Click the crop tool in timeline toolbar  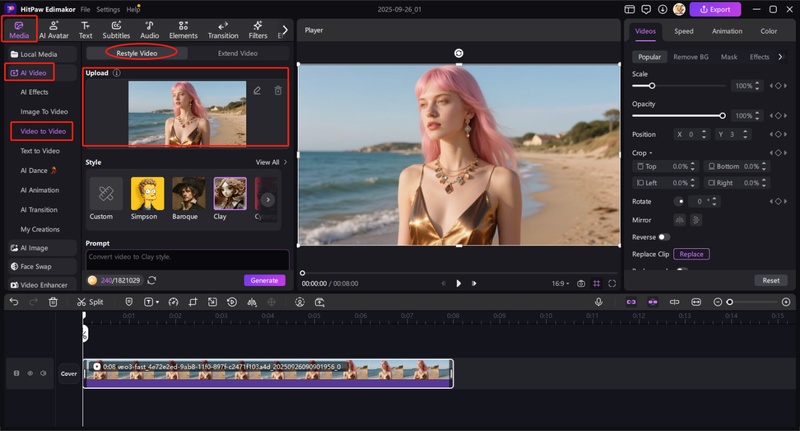tap(193, 301)
